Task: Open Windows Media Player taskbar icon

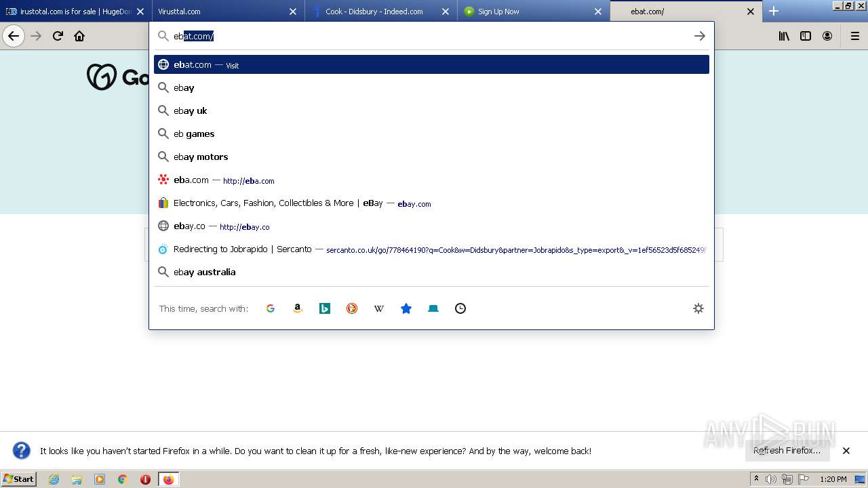Action: (100, 479)
